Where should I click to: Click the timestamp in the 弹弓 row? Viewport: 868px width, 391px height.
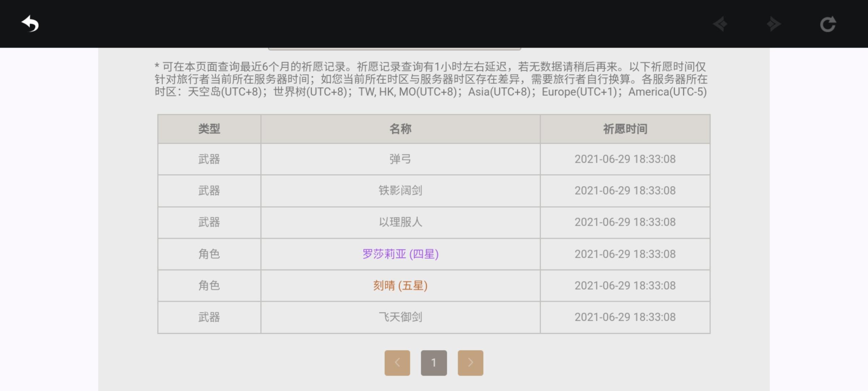pos(625,159)
